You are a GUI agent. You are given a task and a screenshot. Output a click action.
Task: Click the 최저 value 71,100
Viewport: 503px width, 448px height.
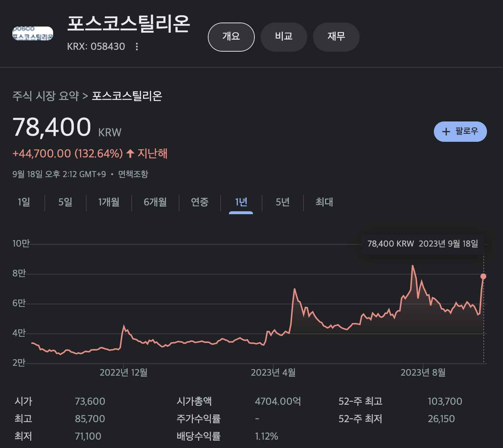click(88, 436)
